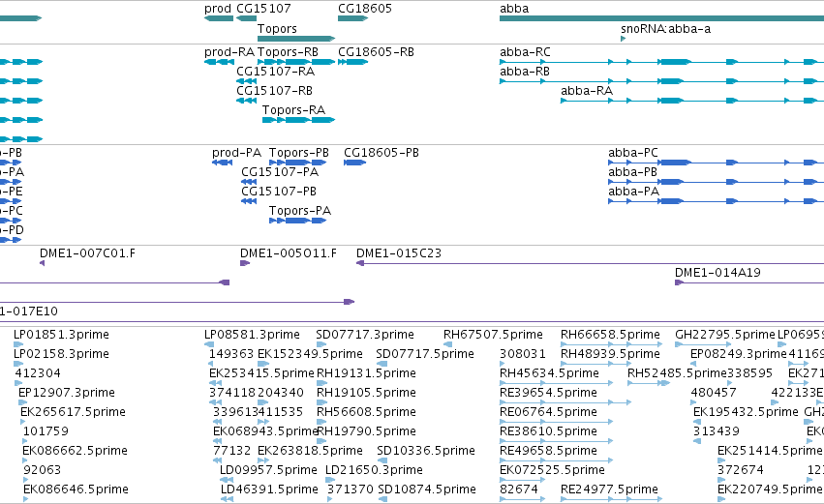Viewport: 824px width, 504px height.
Task: Select the abba-RA transcript label
Action: click(587, 91)
